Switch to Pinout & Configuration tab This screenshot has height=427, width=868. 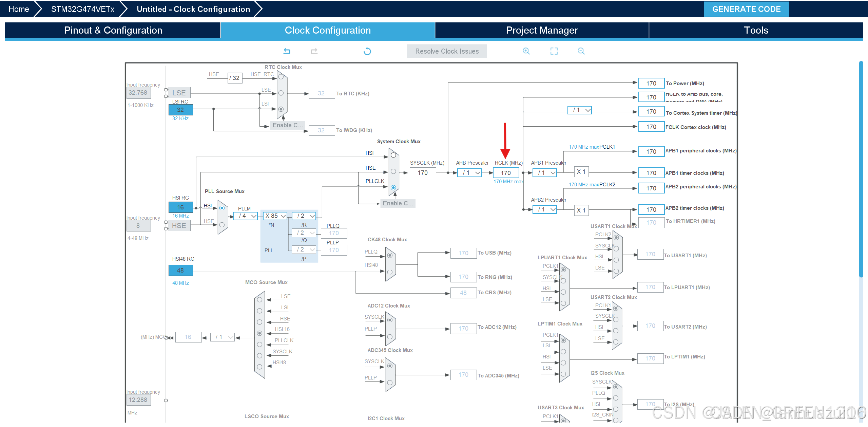coord(113,30)
